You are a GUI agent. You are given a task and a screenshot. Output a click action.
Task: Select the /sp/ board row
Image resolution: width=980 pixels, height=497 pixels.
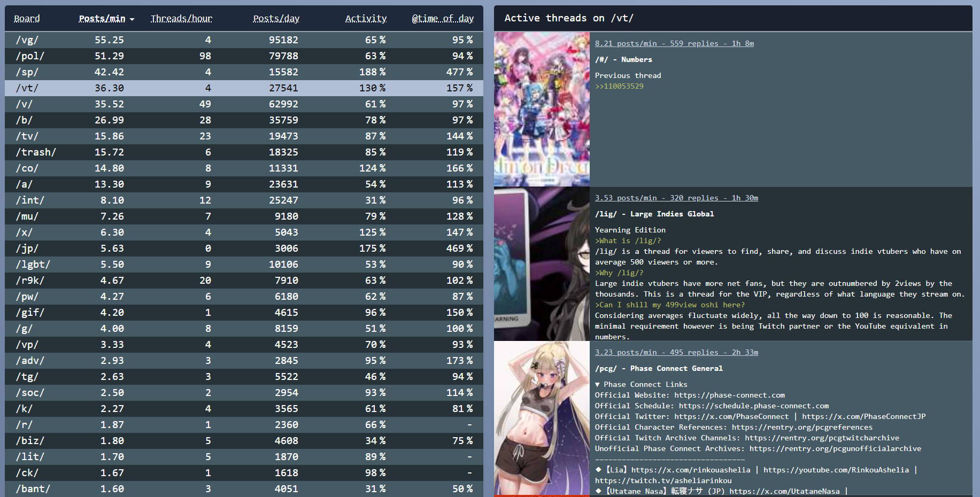pyautogui.click(x=244, y=72)
